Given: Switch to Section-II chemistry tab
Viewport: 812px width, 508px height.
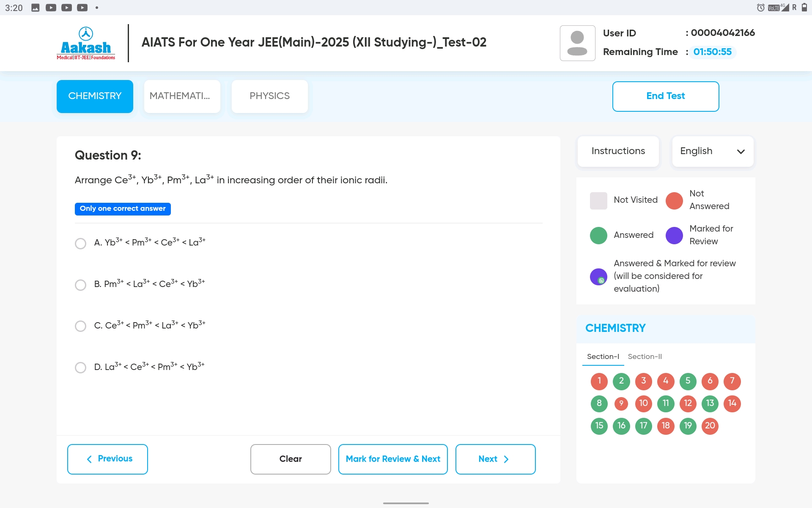Looking at the screenshot, I should click(x=645, y=356).
